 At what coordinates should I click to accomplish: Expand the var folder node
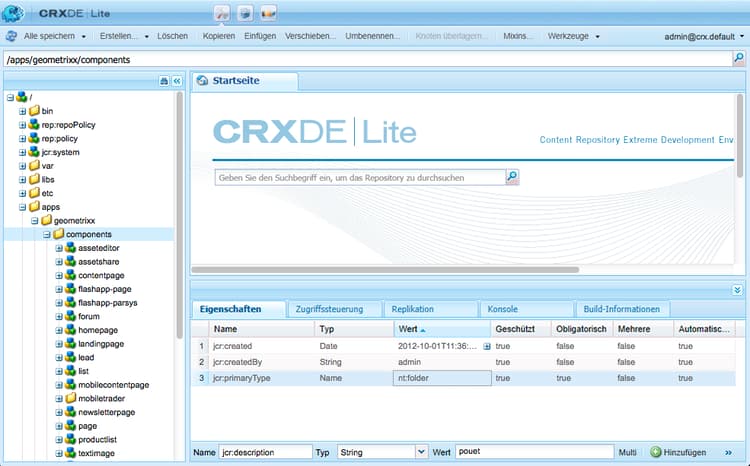pyautogui.click(x=22, y=166)
